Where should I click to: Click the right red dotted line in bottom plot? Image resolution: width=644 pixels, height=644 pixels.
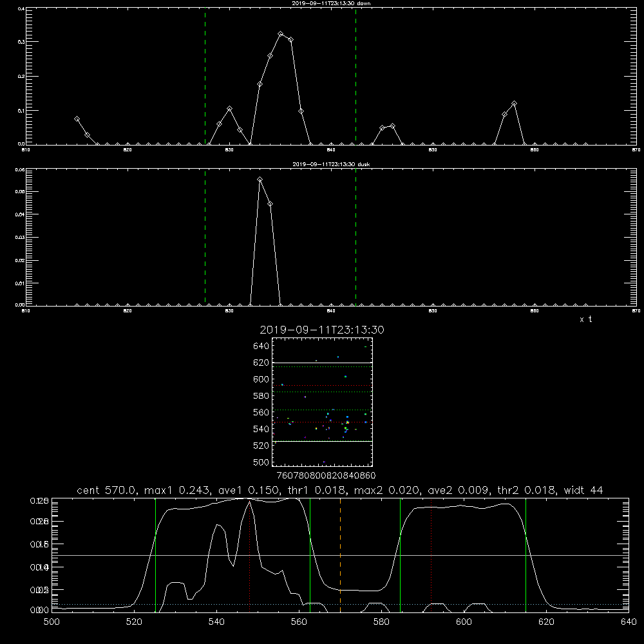(x=431, y=555)
